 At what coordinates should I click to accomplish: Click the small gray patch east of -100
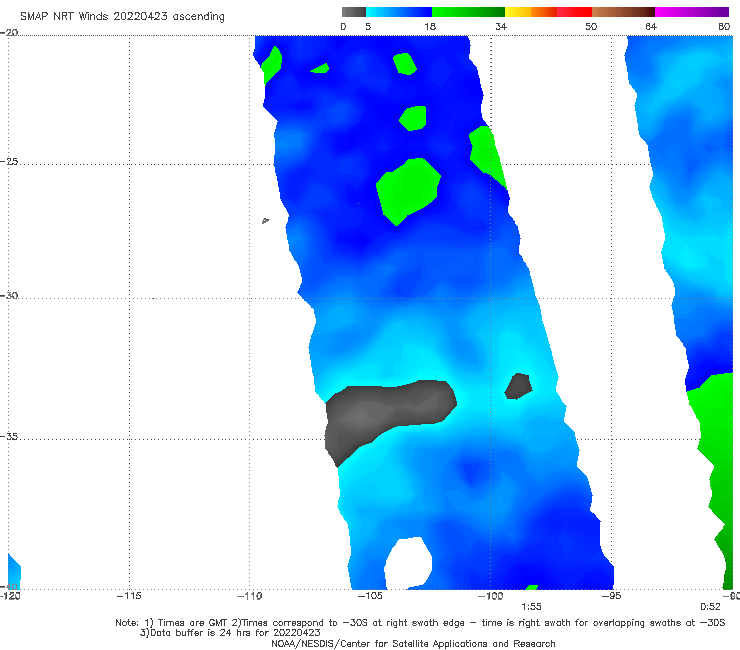click(x=518, y=386)
